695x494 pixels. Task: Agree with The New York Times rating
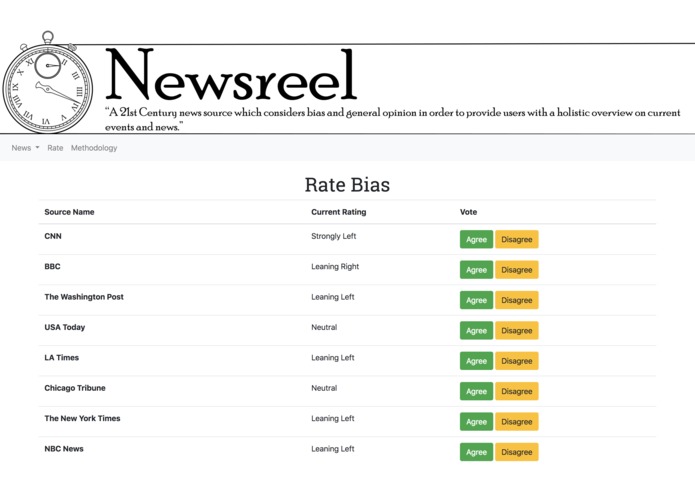(476, 421)
